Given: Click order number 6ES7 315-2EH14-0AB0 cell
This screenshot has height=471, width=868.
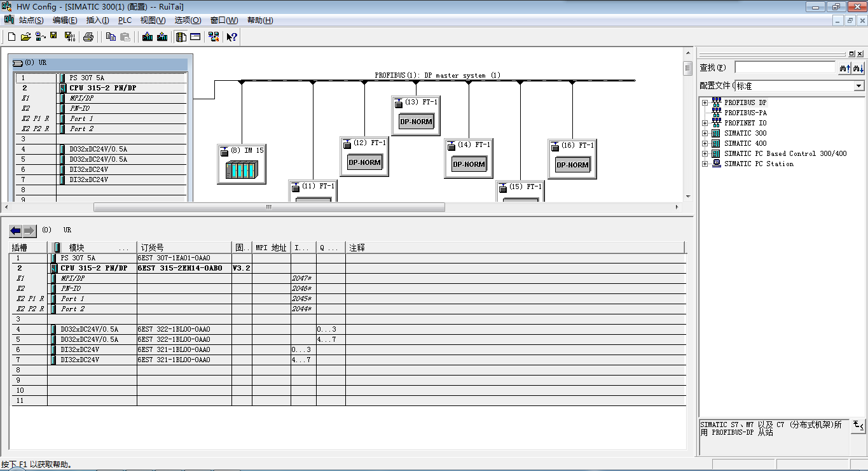Looking at the screenshot, I should coord(184,268).
